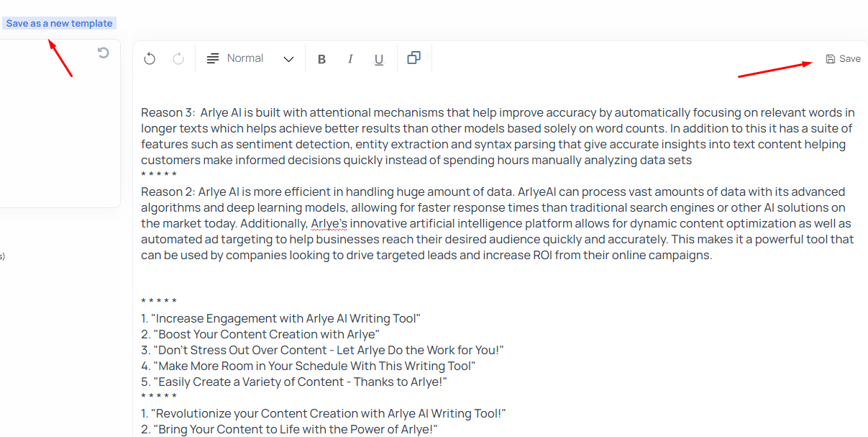Click the redo arrow in editor toolbar
Viewport: 868px width, 437px height.
coord(178,59)
